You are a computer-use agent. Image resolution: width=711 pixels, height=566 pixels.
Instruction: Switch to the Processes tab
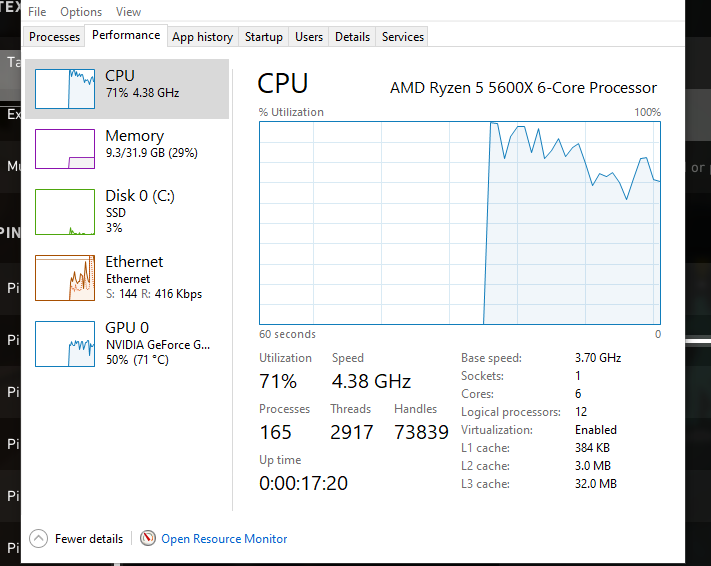tap(54, 37)
